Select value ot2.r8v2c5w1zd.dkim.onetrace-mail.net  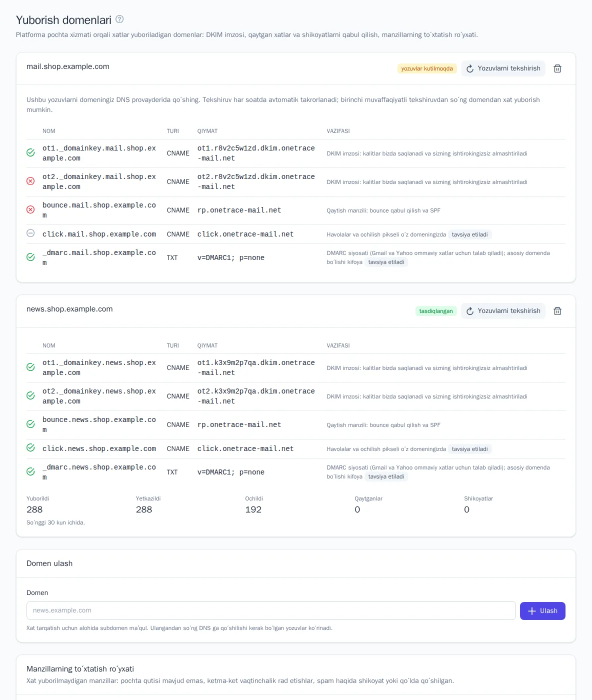pyautogui.click(x=256, y=182)
